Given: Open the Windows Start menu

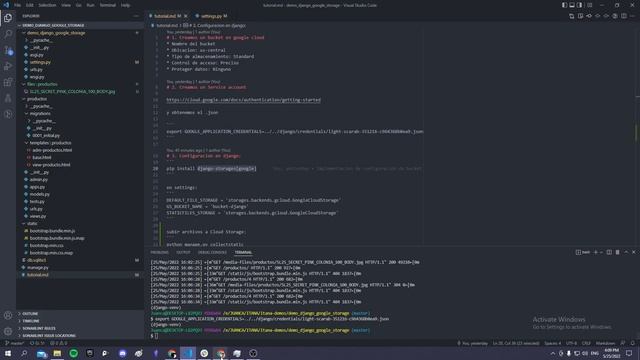Looking at the screenshot, I should pos(8,353).
